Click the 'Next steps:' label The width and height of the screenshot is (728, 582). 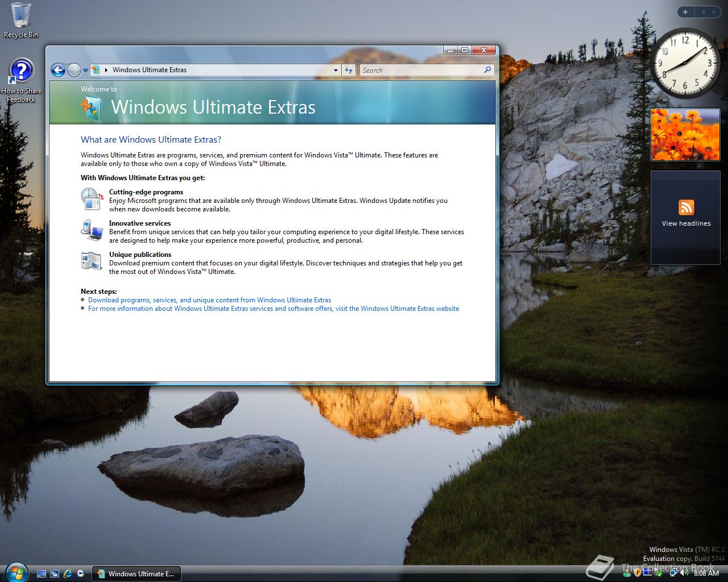pos(99,292)
